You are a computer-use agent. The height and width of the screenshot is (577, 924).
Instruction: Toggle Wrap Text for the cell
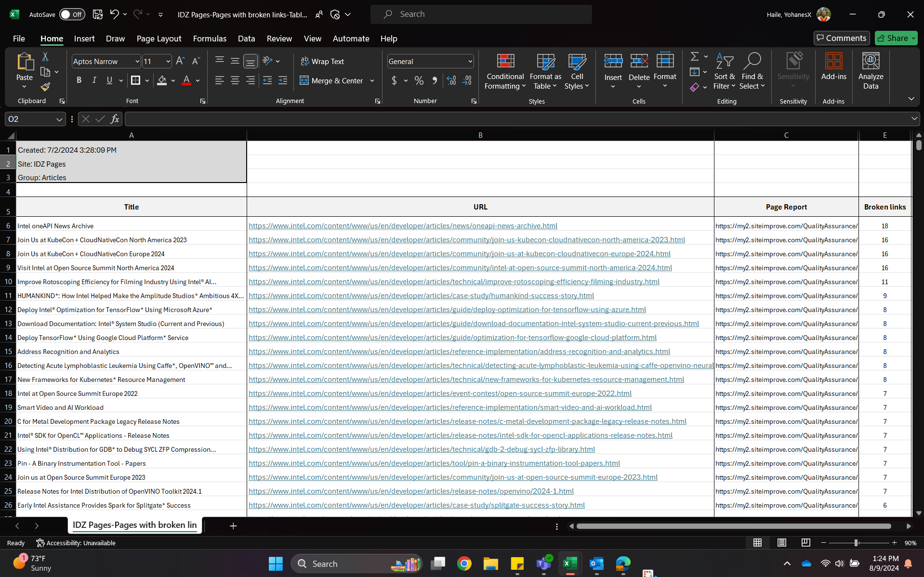(x=322, y=62)
